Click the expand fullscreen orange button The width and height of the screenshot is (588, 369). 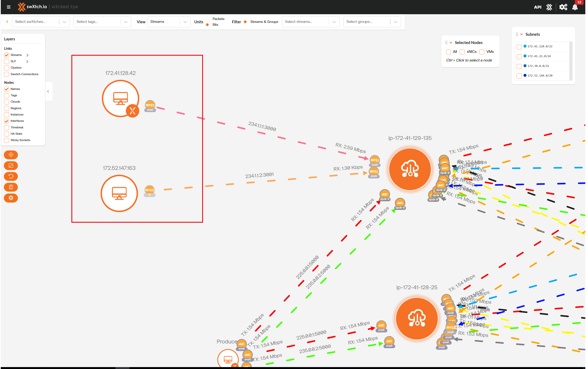point(11,165)
